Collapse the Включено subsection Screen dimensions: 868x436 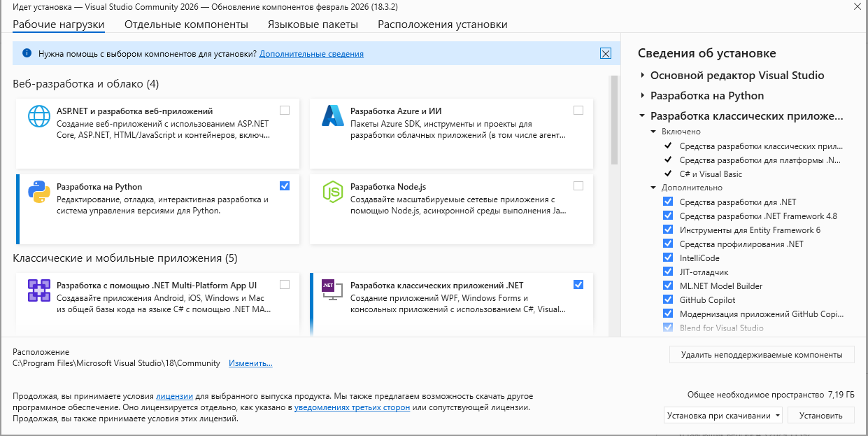(x=654, y=132)
